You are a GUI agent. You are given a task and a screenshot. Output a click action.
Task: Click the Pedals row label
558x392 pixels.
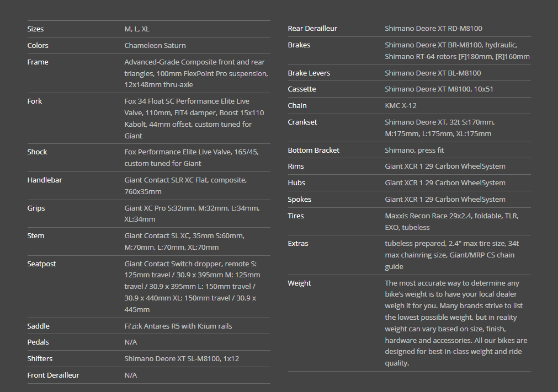pos(38,342)
